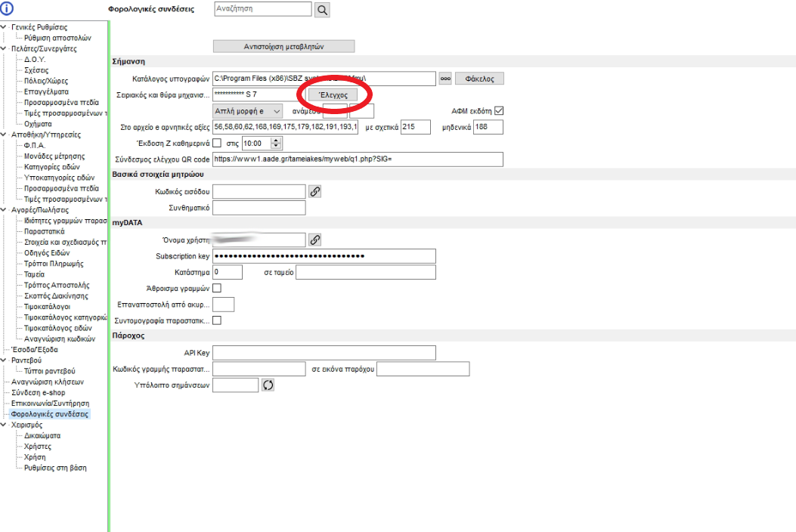
Task: Click into the API Key field
Action: click(x=324, y=353)
